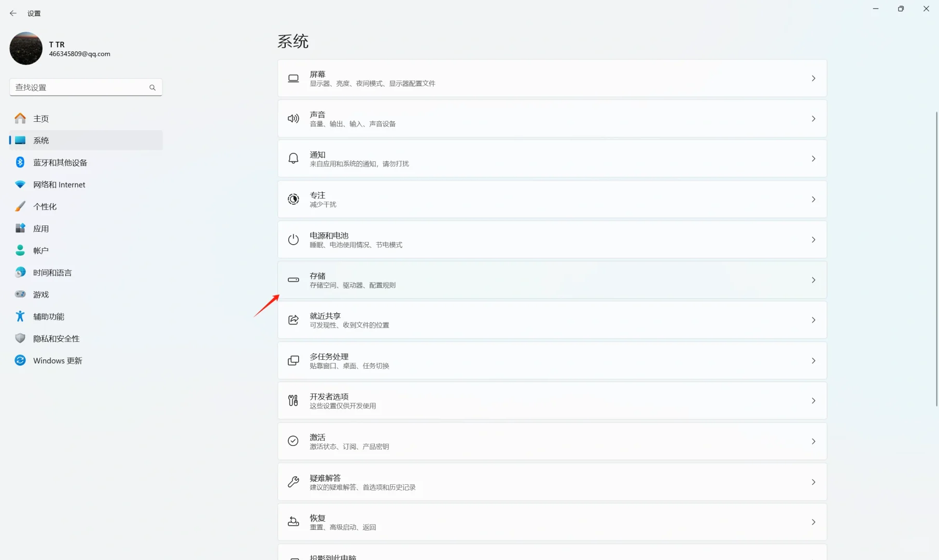Select the 通知 bell icon

[293, 158]
